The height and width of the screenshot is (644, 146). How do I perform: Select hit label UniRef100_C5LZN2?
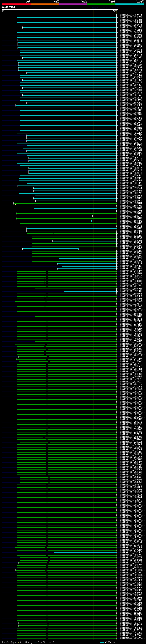pyautogui.click(x=131, y=110)
